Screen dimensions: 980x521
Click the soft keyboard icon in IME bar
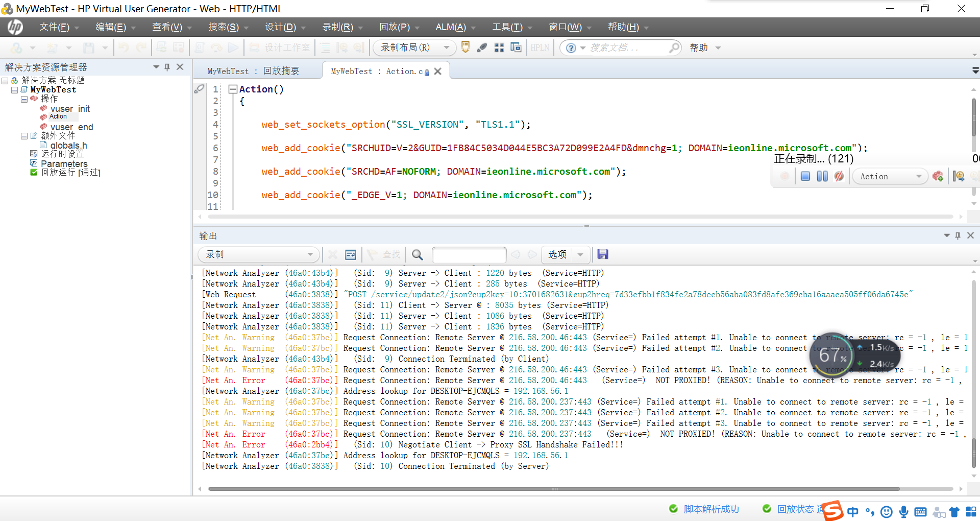[920, 511]
